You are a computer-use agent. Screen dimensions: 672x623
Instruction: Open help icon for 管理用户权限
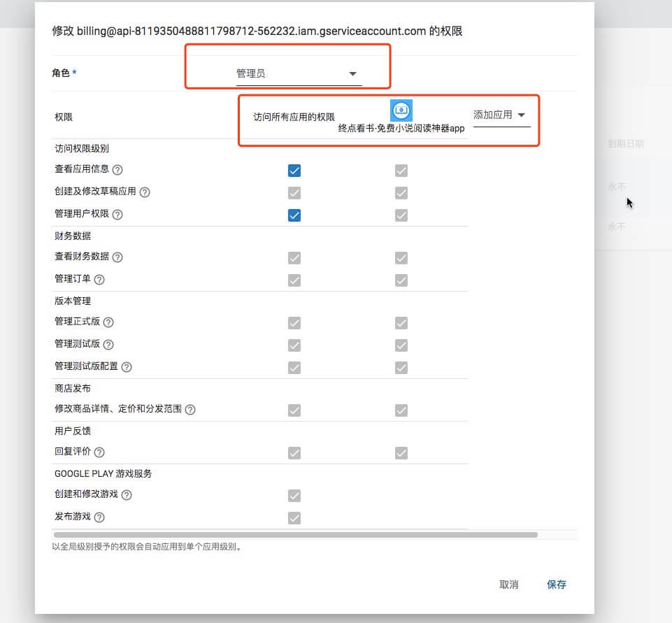[x=117, y=214]
